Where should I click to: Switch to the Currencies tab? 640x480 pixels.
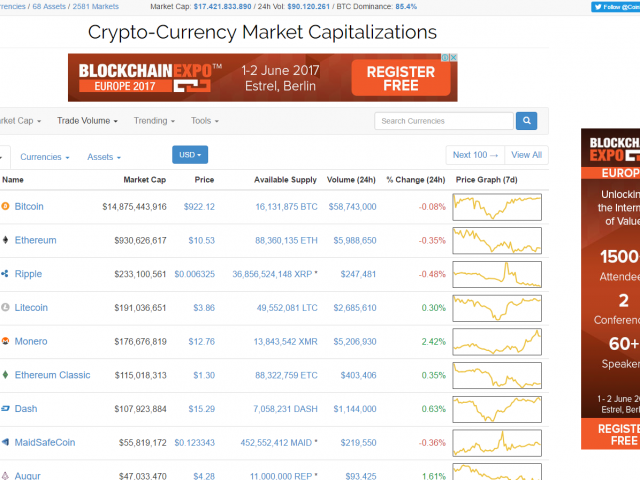point(45,157)
